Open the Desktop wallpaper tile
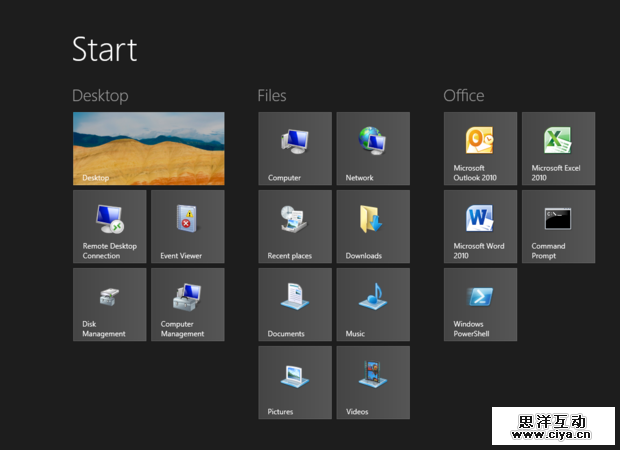Image resolution: width=620 pixels, height=450 pixels. click(149, 148)
